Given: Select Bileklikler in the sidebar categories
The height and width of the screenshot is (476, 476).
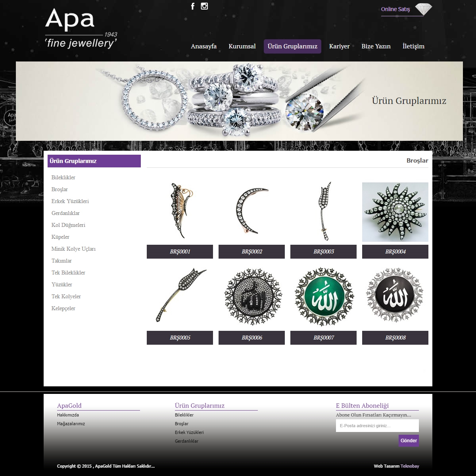Looking at the screenshot, I should (63, 177).
